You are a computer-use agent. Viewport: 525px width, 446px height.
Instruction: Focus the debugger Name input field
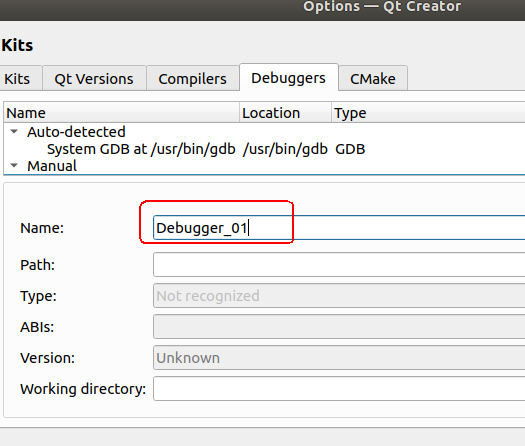coord(339,228)
